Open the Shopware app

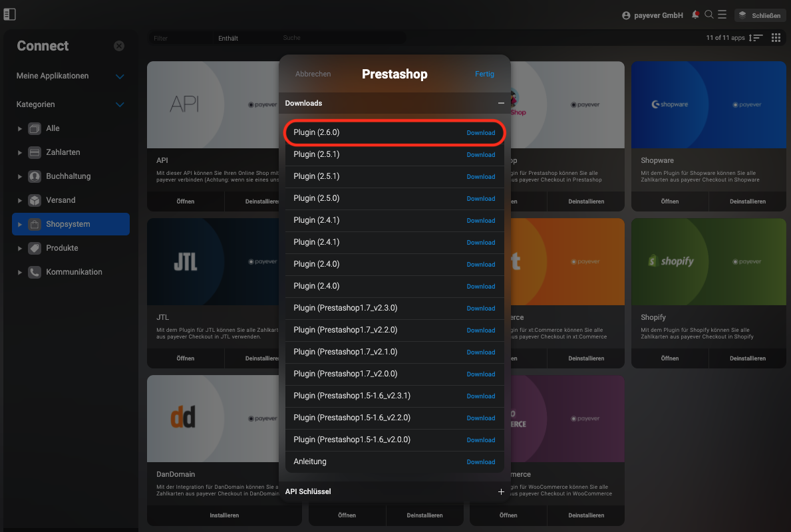click(669, 201)
